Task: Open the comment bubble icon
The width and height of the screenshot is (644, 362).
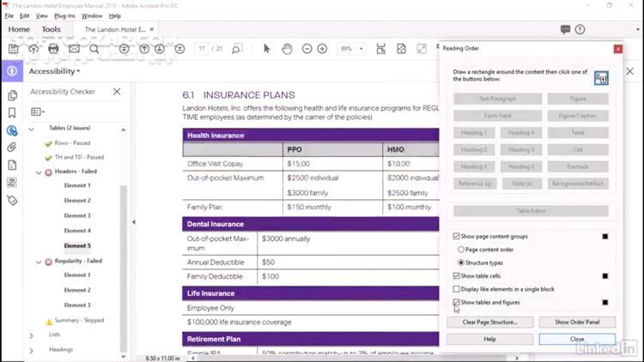Action: pyautogui.click(x=565, y=29)
